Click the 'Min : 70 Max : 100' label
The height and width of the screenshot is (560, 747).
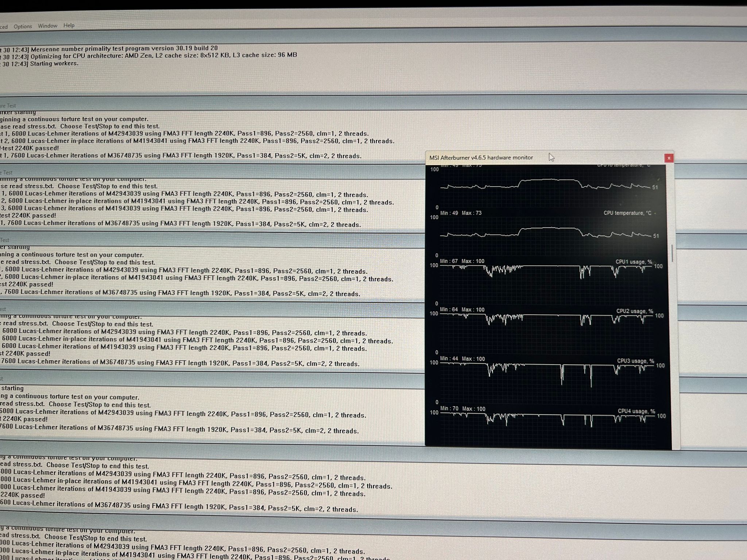click(463, 409)
